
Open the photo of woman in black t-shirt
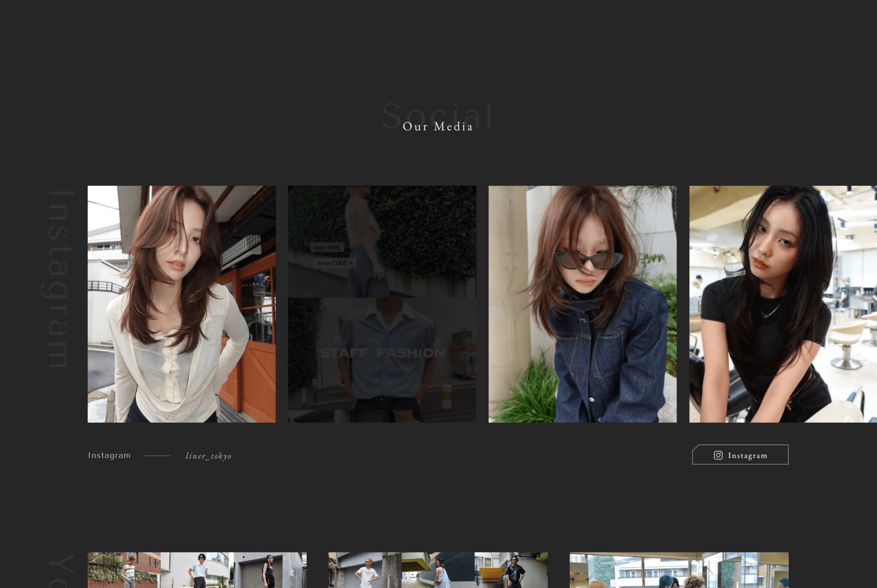click(x=783, y=304)
